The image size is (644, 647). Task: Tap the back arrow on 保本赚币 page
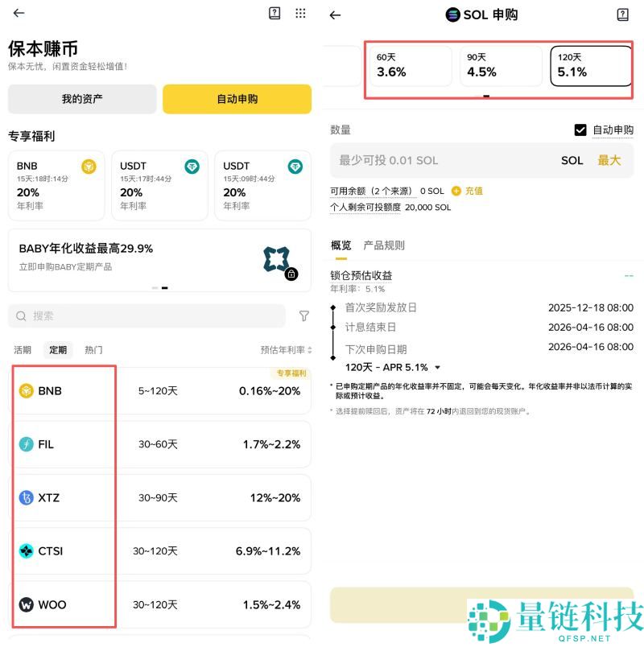(18, 14)
